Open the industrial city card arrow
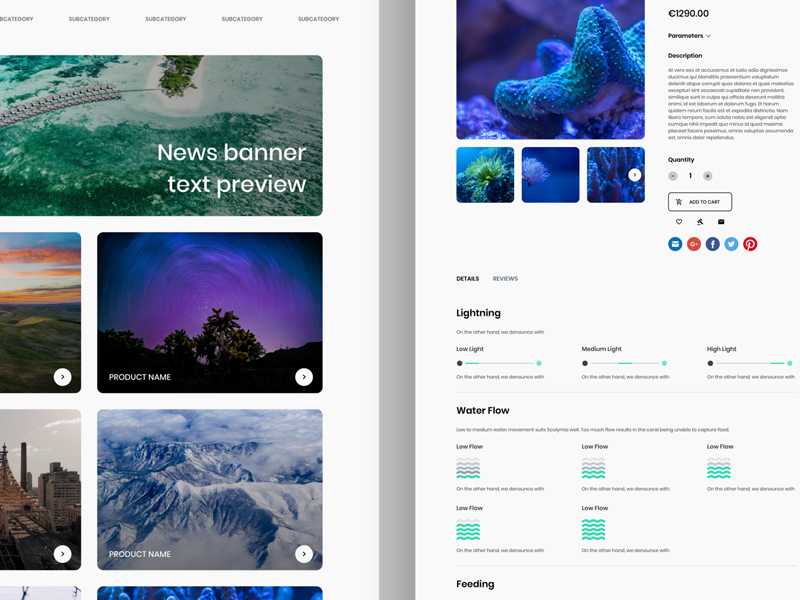Viewport: 800px width, 600px height. [63, 554]
